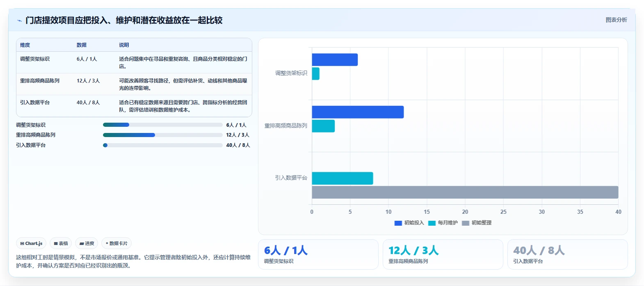Click the blue icon beside the page title

pyautogui.click(x=19, y=21)
